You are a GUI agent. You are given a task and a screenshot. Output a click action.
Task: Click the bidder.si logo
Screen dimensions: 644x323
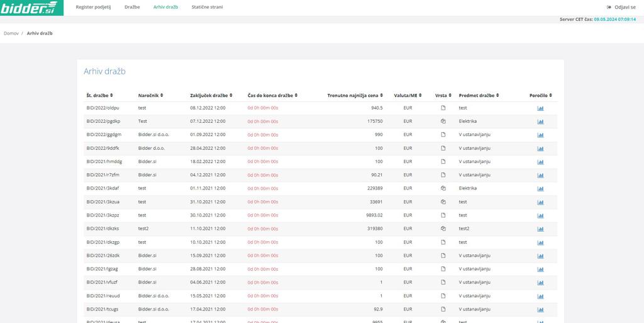click(x=31, y=8)
